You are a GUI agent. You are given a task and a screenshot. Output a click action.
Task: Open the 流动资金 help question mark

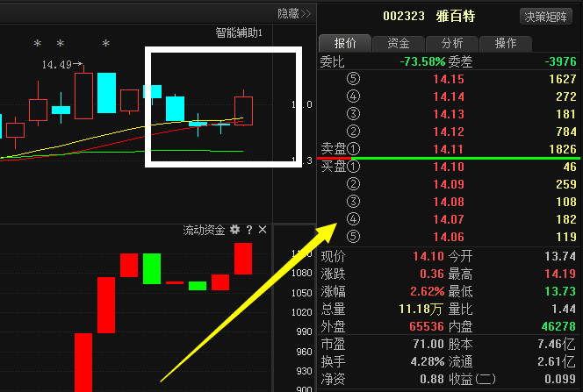click(249, 230)
